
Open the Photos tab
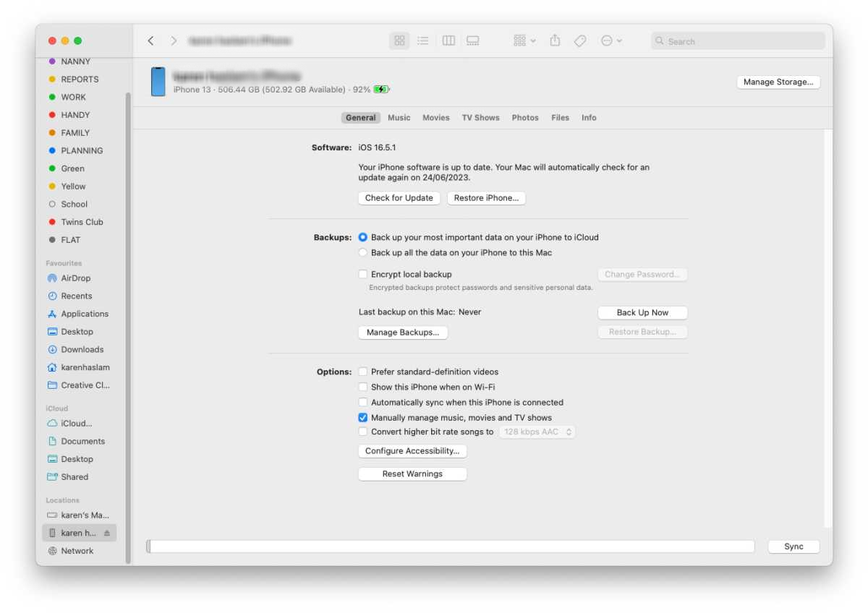coord(525,117)
